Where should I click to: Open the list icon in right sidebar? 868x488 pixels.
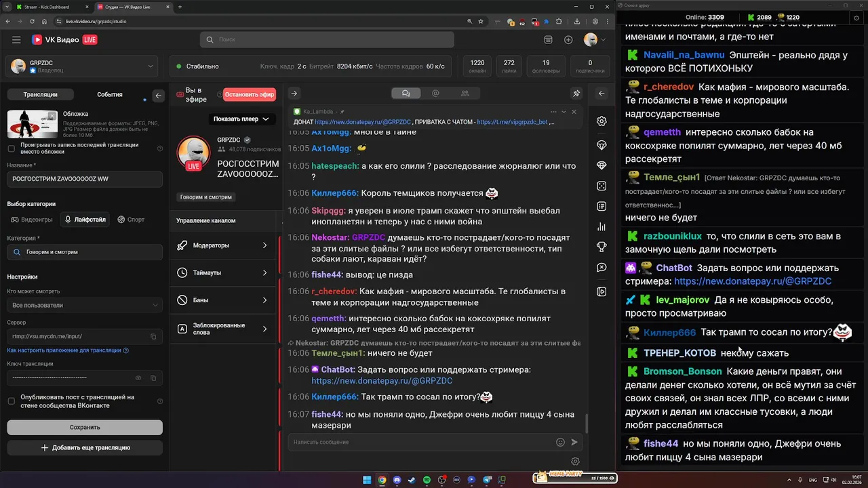click(601, 206)
